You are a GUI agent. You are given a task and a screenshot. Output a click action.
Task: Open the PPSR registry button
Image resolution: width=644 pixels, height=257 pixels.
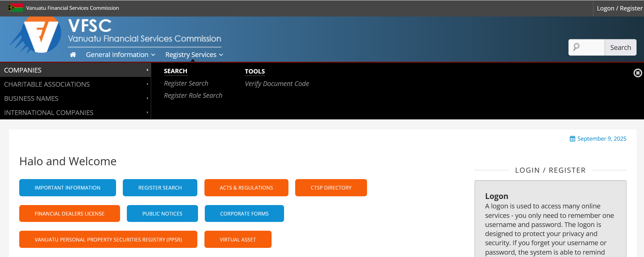point(108,239)
